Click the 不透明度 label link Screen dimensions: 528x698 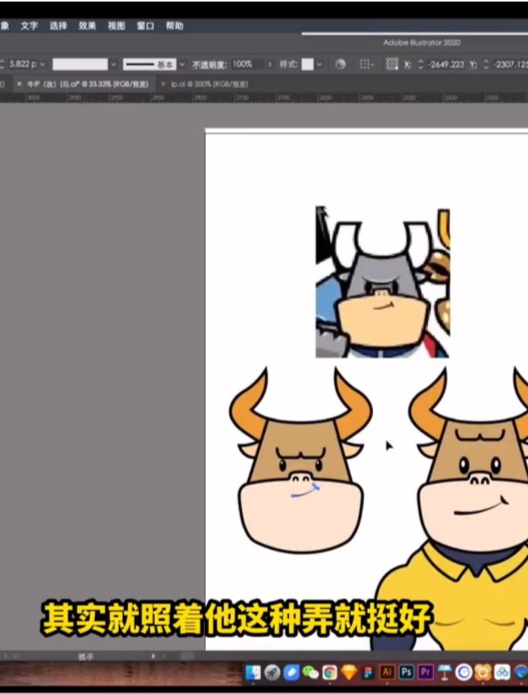pyautogui.click(x=209, y=65)
